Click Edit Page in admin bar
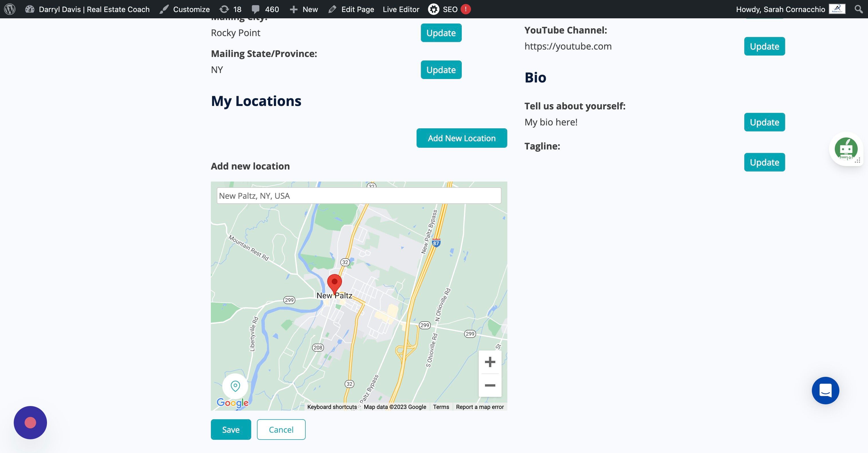The image size is (868, 453). coord(351,9)
